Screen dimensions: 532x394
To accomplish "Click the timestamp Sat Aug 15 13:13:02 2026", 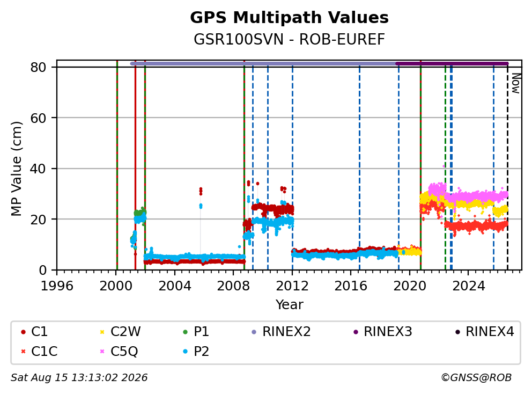I will (x=79, y=378).
